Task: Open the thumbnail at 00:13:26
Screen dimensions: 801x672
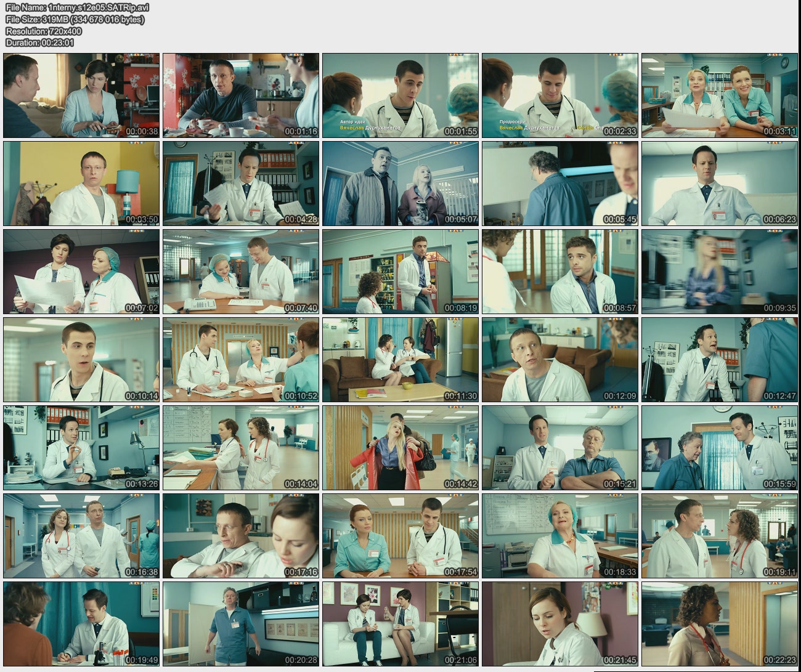Action: [x=81, y=448]
